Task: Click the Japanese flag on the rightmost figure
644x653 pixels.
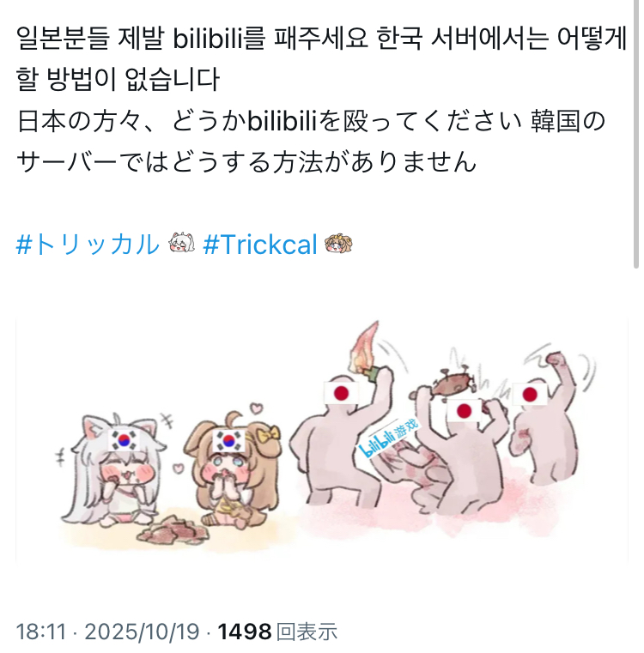Action: point(530,394)
